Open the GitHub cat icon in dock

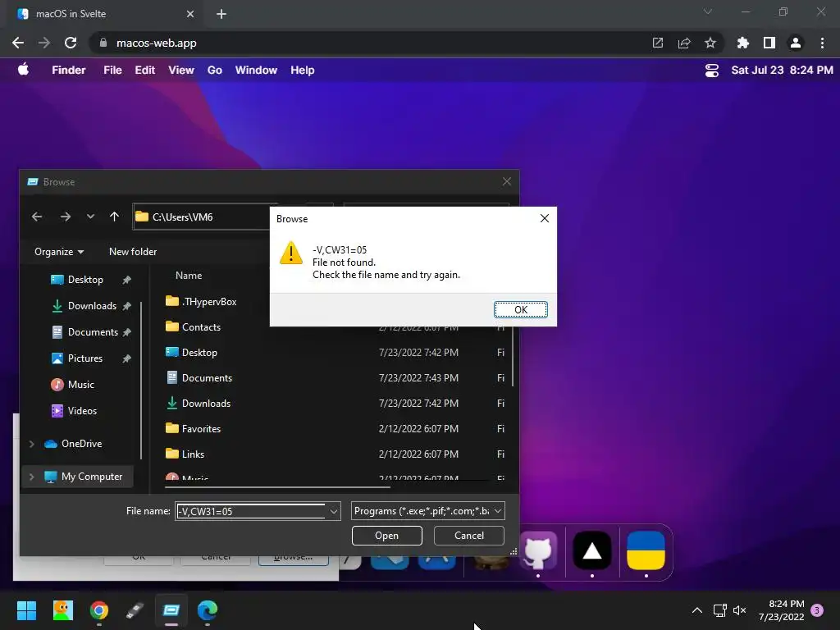[x=538, y=550]
